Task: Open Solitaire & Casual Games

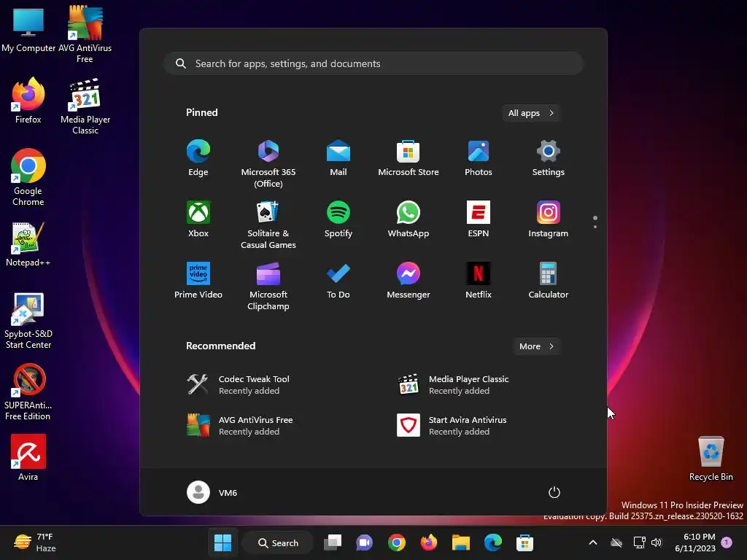Action: (x=268, y=225)
